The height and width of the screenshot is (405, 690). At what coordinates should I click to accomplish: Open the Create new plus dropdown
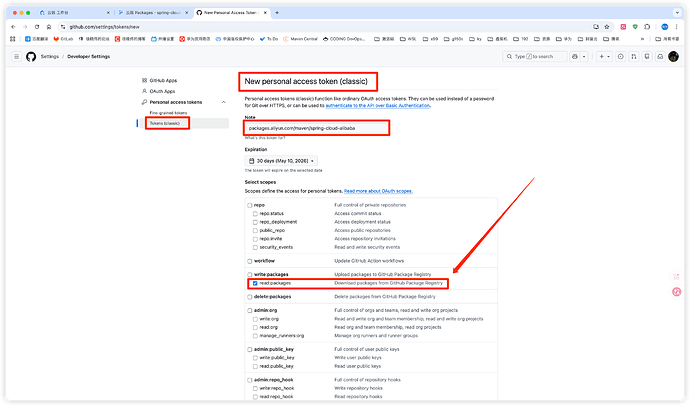(x=605, y=56)
